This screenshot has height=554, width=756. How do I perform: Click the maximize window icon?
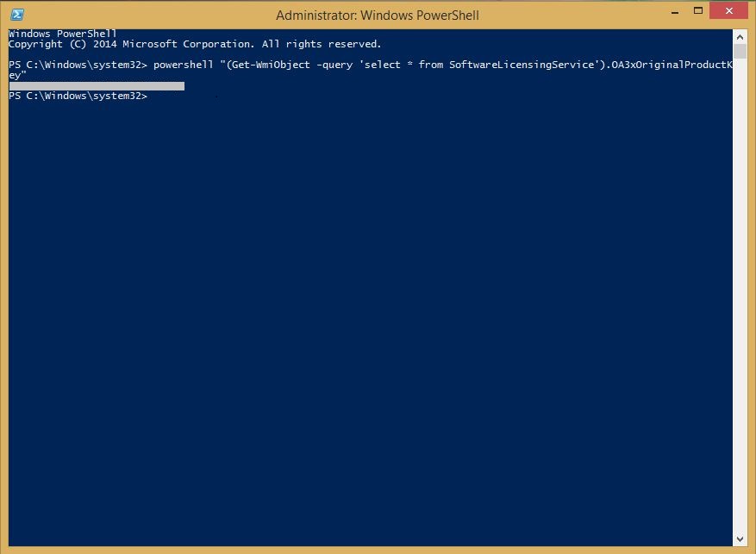click(x=698, y=10)
